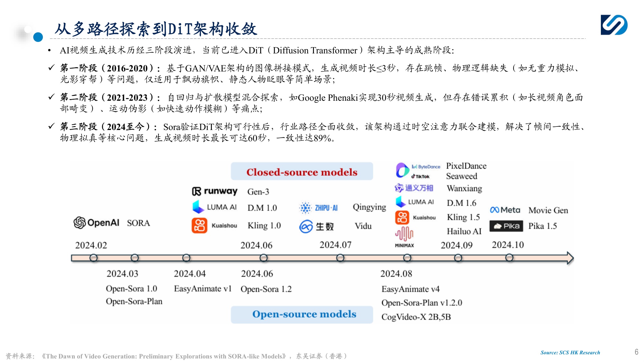Click the OpenAI logo beside SORA
644x362 pixels.
[x=96, y=223]
